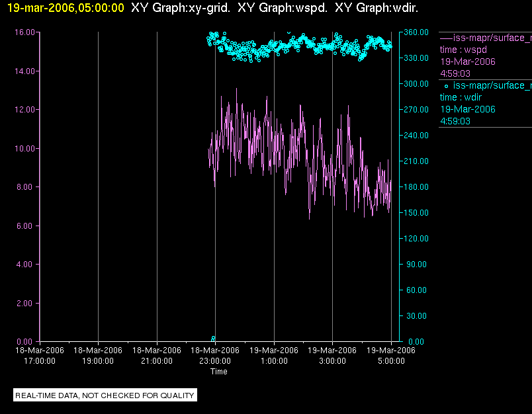Click the wspd line symbol in legend

(446, 38)
